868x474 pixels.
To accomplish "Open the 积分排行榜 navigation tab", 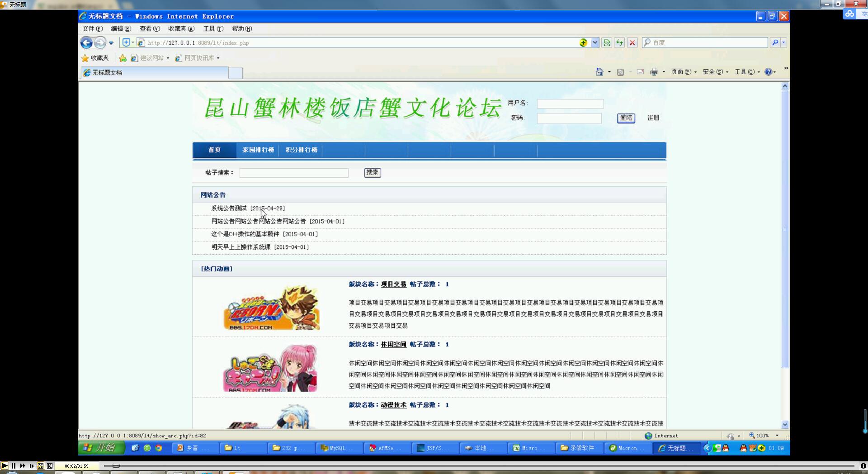I will click(x=301, y=150).
